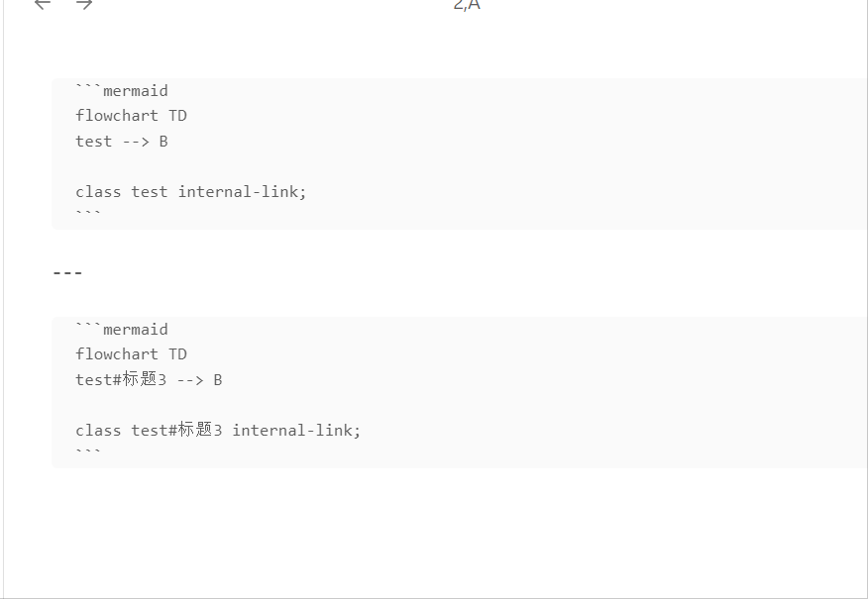The height and width of the screenshot is (599, 868).
Task: Click the closing backticks of second block
Action: point(88,453)
